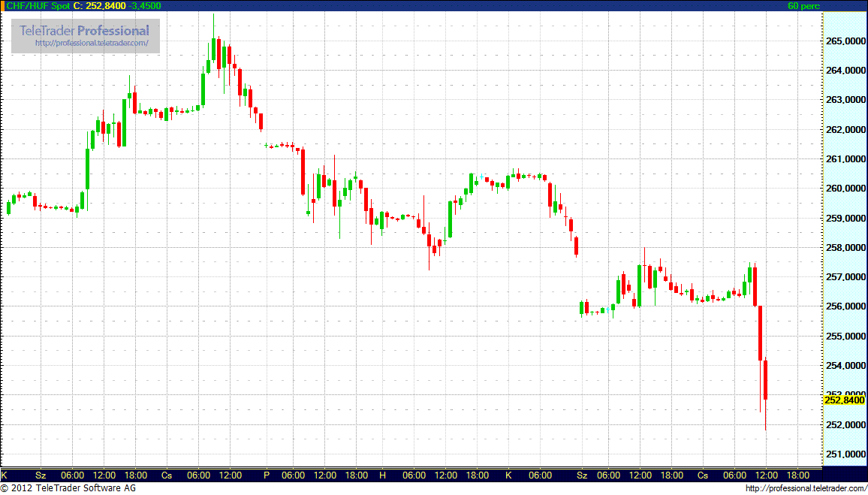Open the URL inside the TeleTrader watermark

click(x=97, y=44)
